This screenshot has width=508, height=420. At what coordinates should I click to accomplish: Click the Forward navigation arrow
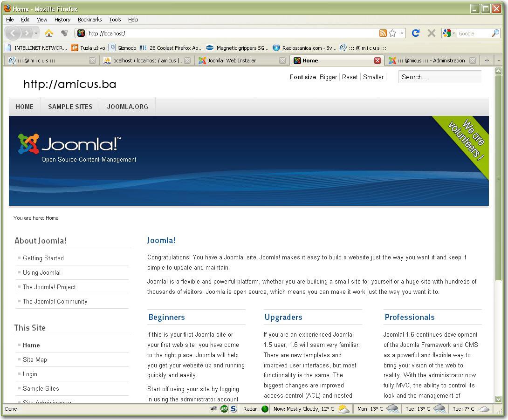tap(27, 33)
